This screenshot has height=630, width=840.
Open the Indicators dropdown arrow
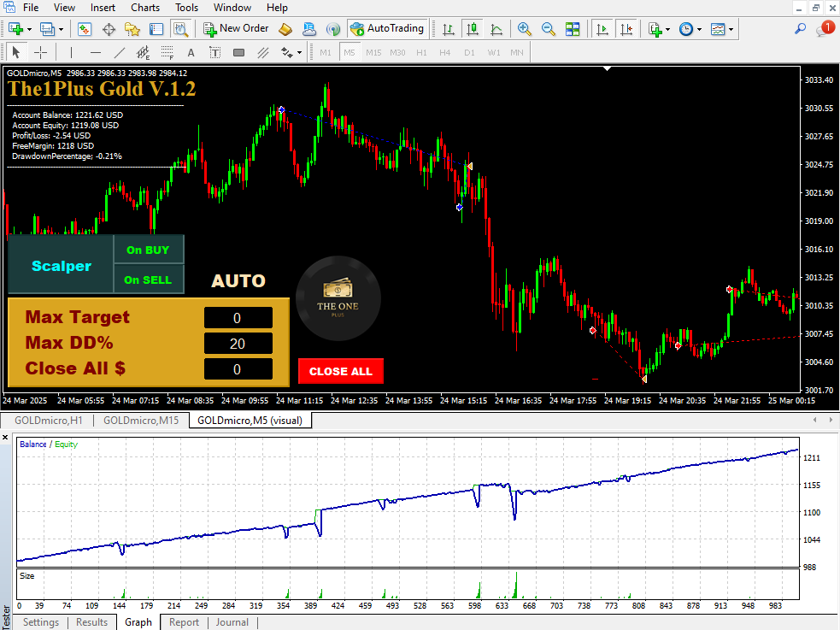(667, 29)
